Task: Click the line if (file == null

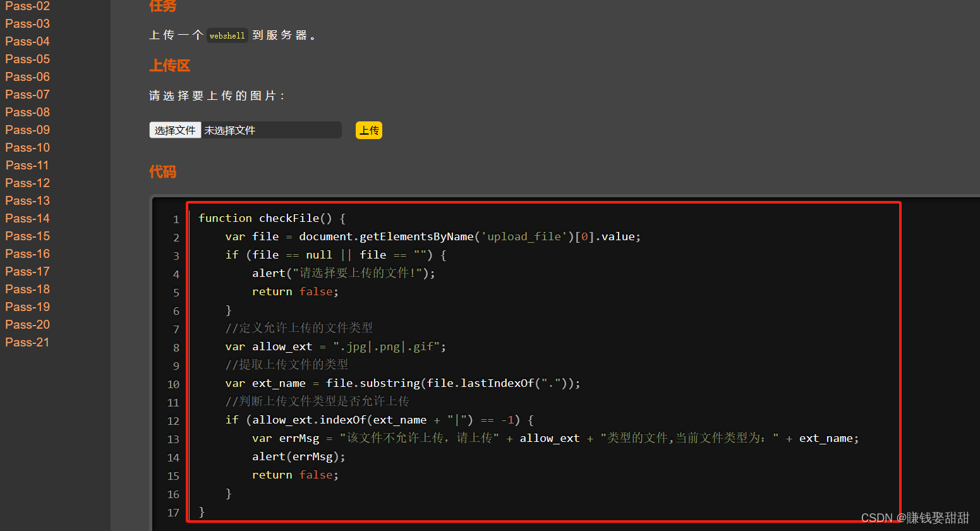Action: coord(336,255)
